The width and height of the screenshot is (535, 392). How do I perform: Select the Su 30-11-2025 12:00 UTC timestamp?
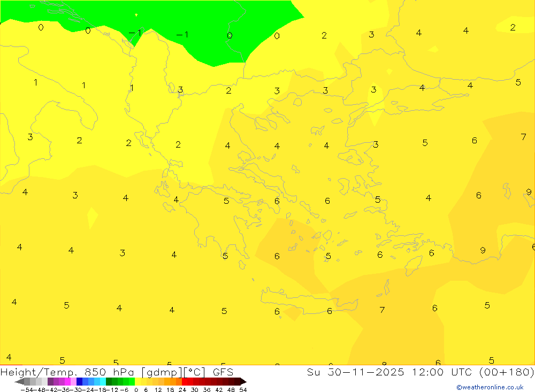pos(389,372)
